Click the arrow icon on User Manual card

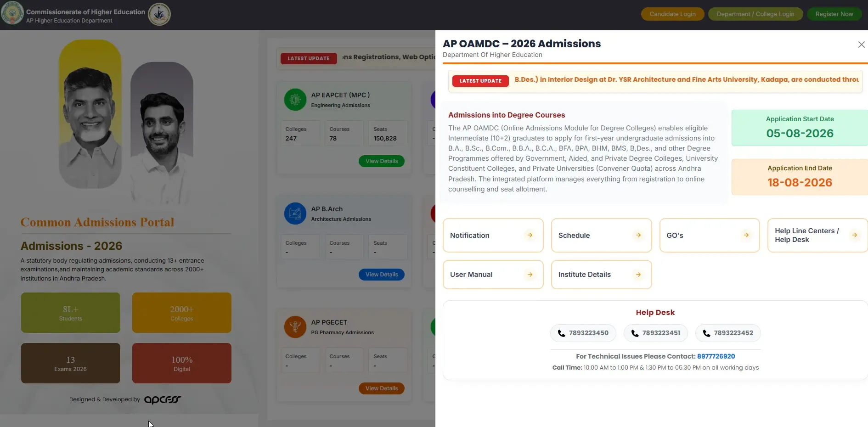point(530,275)
